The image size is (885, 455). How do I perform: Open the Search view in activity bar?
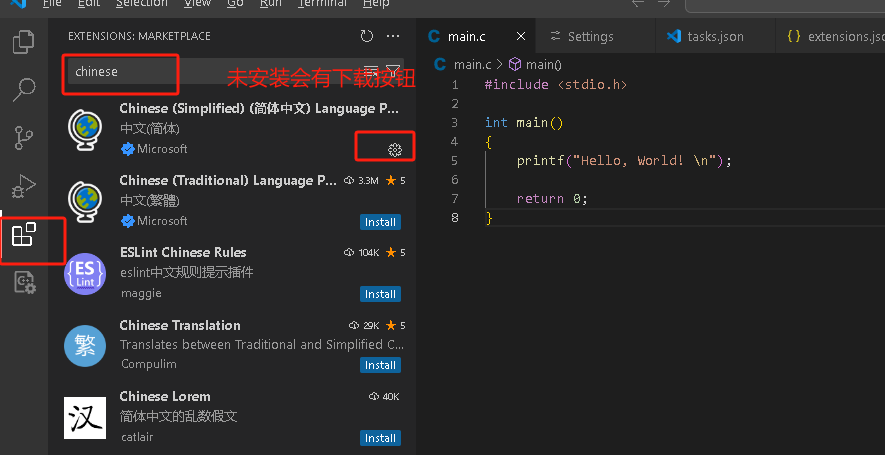(24, 89)
